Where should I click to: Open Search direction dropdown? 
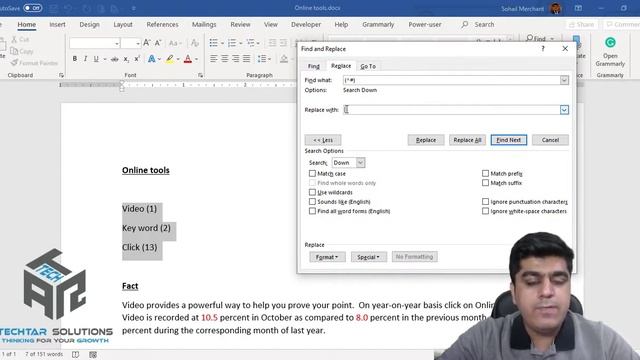click(x=360, y=162)
